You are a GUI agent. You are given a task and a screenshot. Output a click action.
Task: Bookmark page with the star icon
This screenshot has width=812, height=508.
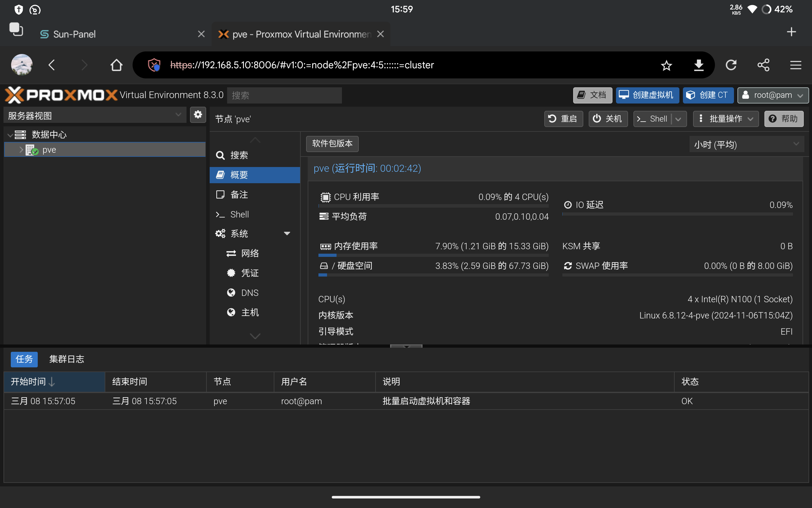(666, 65)
